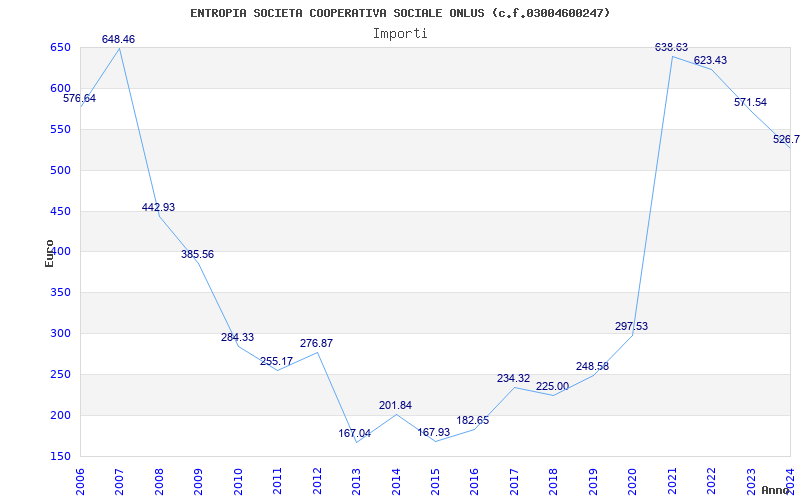Click the 2013 x-axis year label
Viewport: 800px width, 500px height.
tap(356, 480)
